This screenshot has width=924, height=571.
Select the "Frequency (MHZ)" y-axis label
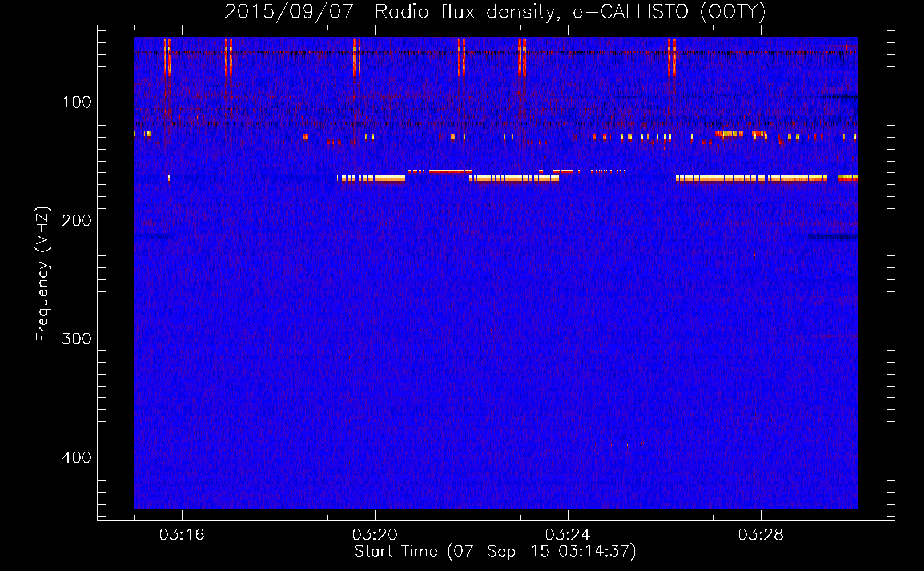click(43, 274)
